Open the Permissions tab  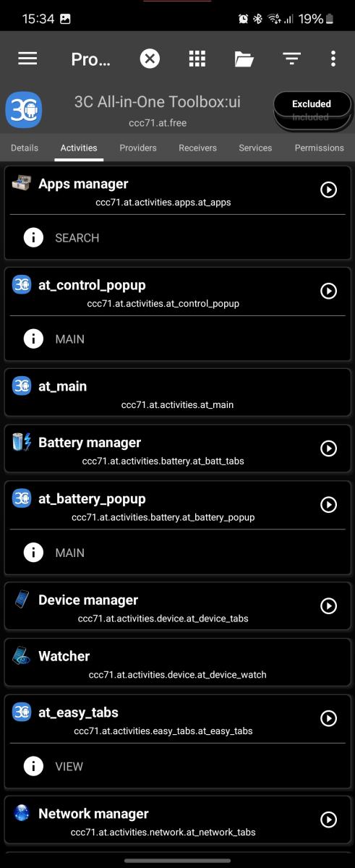320,148
